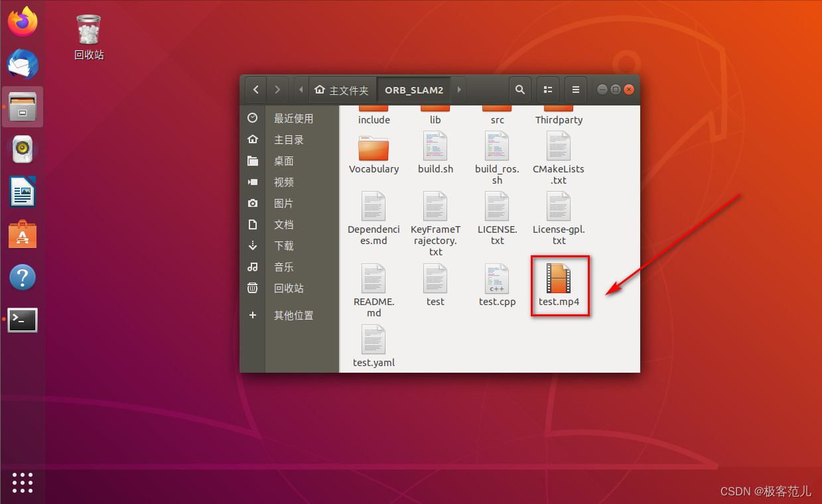
Task: Minimize the Files window
Action: click(x=602, y=90)
